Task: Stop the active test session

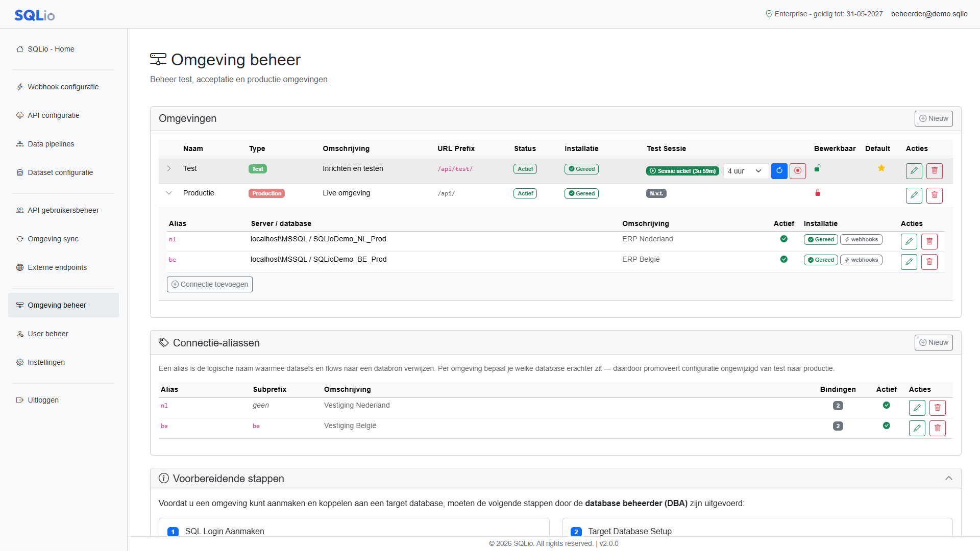Action: [x=797, y=171]
